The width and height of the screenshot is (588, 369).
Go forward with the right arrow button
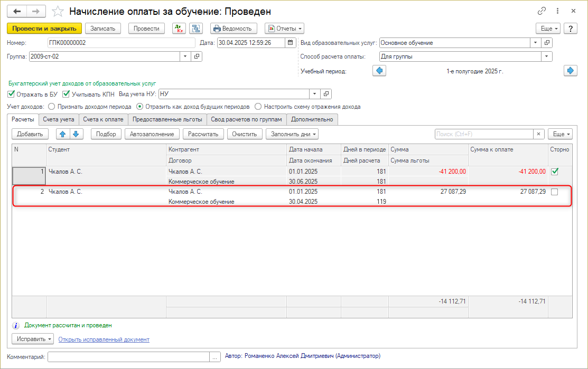pos(36,11)
